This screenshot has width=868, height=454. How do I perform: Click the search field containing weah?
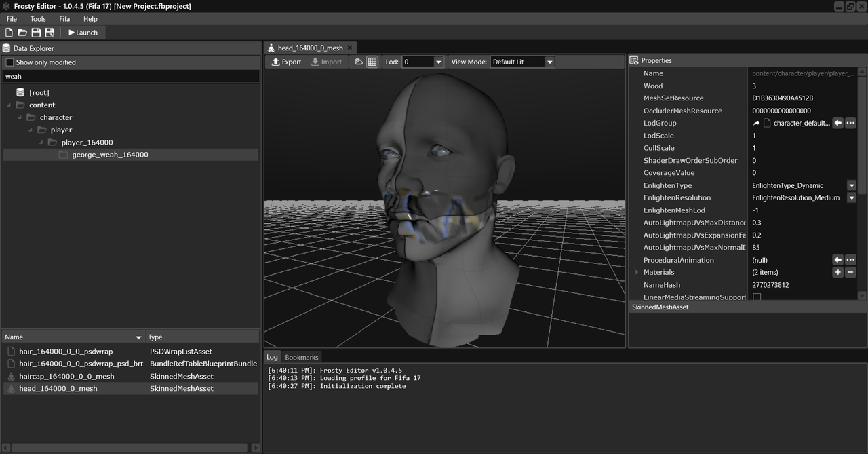click(x=130, y=77)
